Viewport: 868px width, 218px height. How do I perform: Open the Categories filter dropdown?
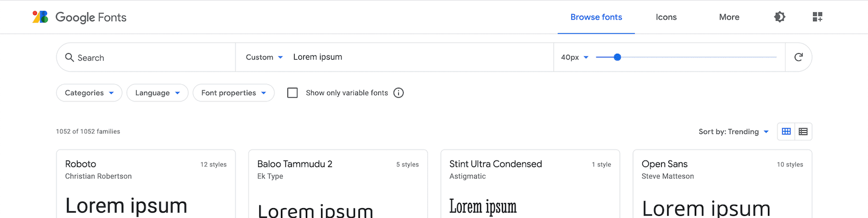pyautogui.click(x=89, y=93)
